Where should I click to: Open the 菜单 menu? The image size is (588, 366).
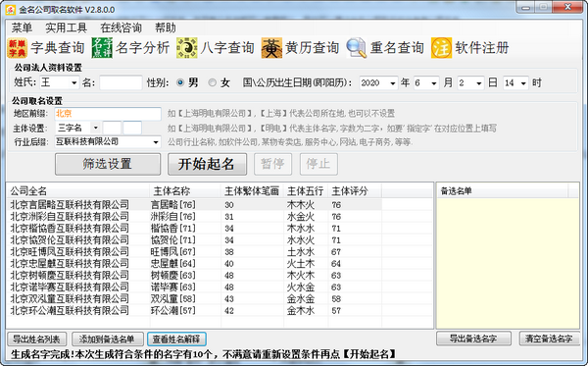click(x=22, y=27)
